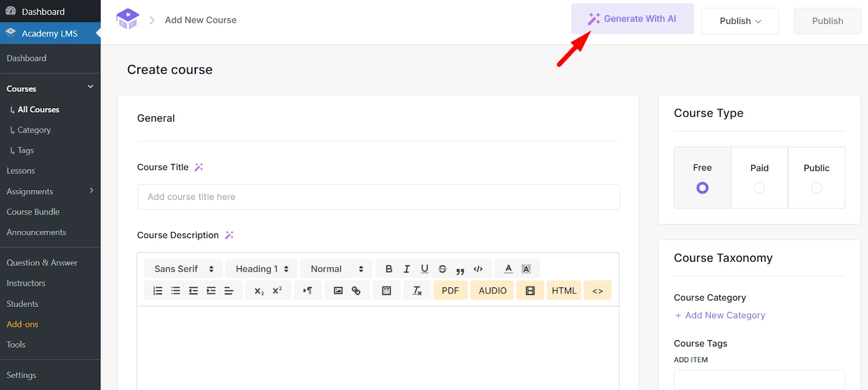Open the text background color picker

(x=526, y=269)
